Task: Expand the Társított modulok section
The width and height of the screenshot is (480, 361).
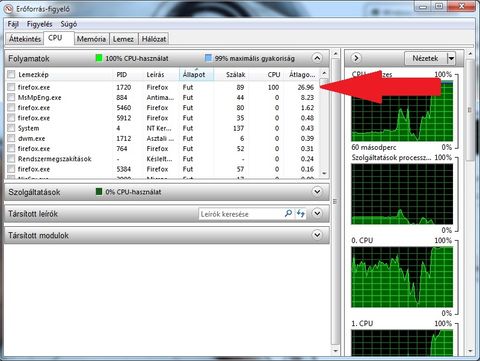Action: click(317, 235)
